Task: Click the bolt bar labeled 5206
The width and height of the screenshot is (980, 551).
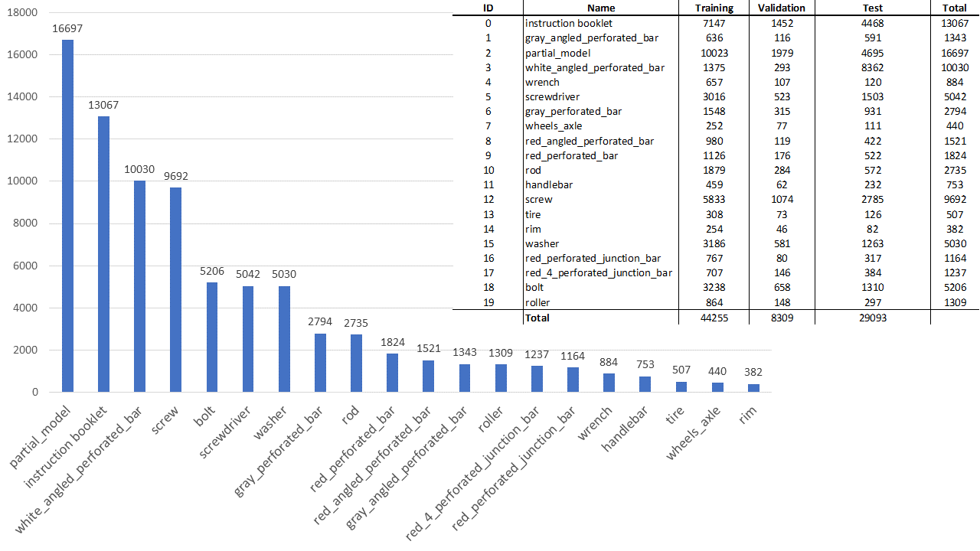Action: coord(211,337)
